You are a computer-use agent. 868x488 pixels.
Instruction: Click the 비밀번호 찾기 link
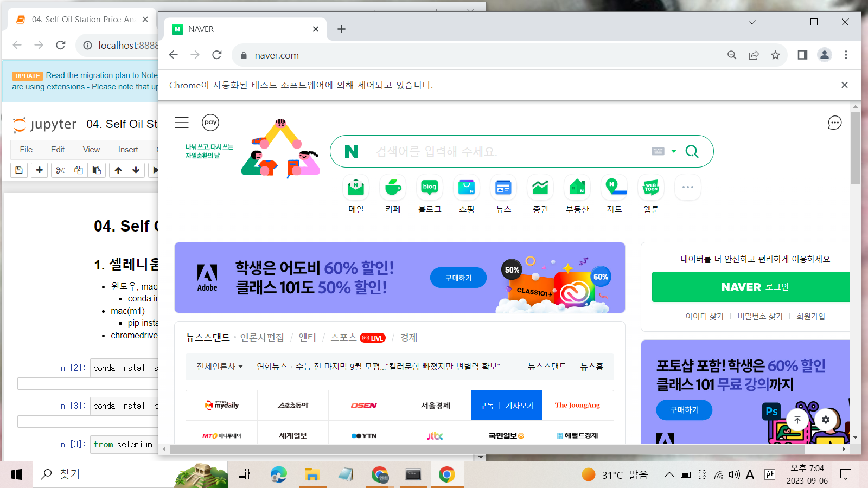point(760,316)
